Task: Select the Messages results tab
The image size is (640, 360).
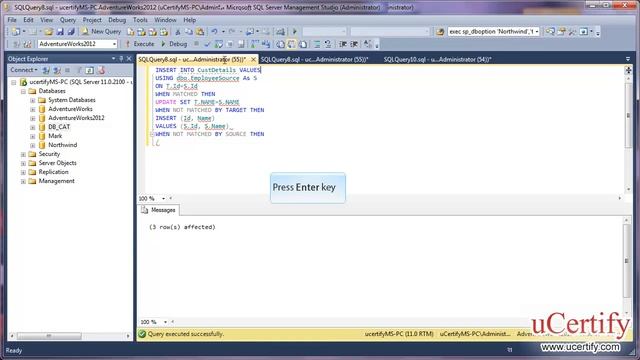Action: (x=158, y=210)
